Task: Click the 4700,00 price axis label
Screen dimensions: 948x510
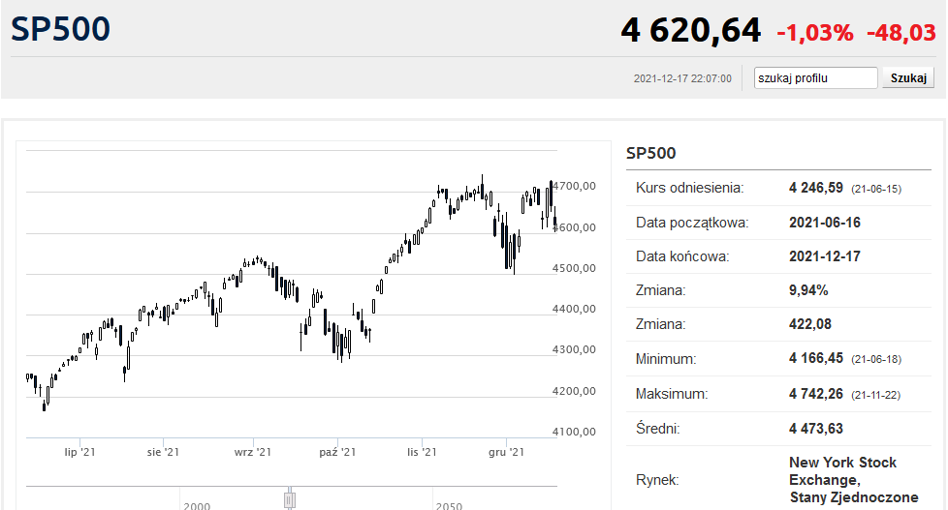Action: pos(574,186)
